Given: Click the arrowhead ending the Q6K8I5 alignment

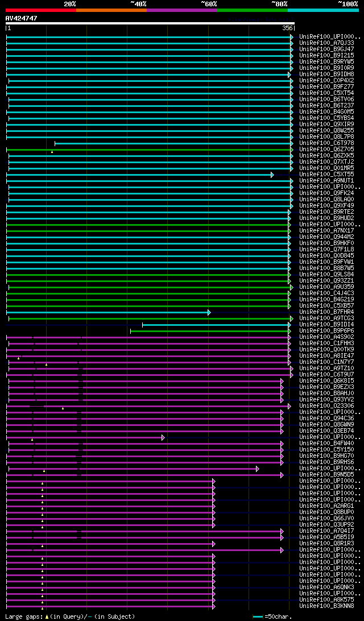Looking at the screenshot, I should [282, 381].
